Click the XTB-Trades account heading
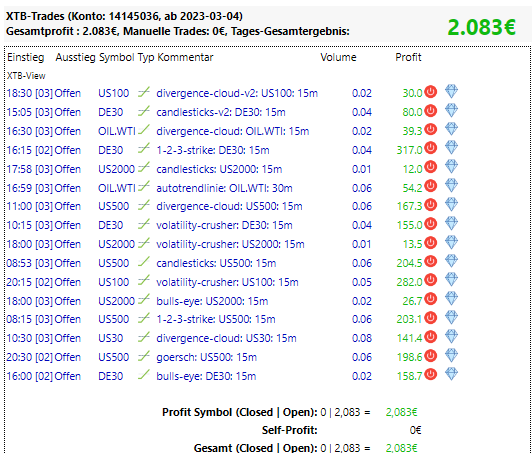Image resolution: width=532 pixels, height=453 pixels. (x=124, y=16)
